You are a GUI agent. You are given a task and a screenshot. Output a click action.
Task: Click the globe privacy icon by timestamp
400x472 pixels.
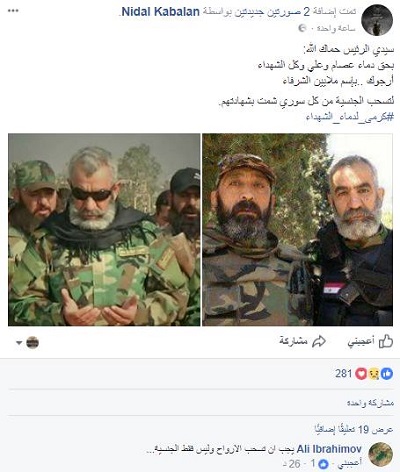pyautogui.click(x=302, y=28)
